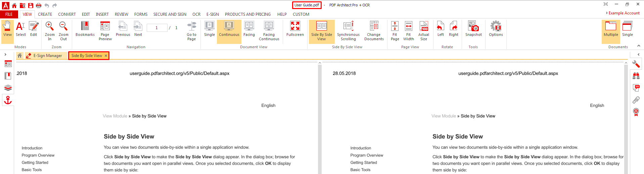The image size is (644, 174).
Task: Click the Save icon in title bar
Action: tap(31, 5)
